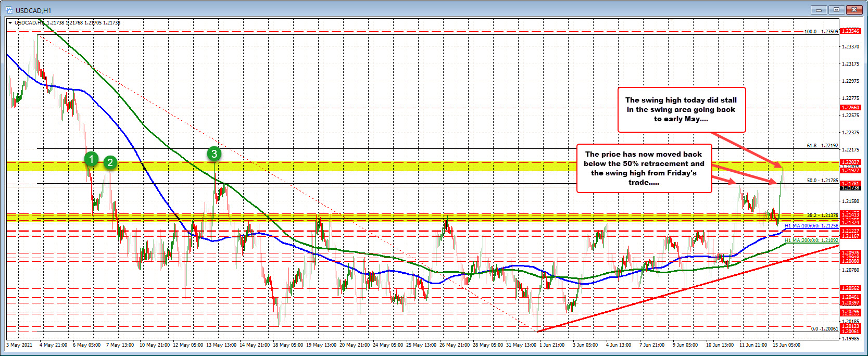Expand the USDCAD,H1 chart dropdown arrow
The width and height of the screenshot is (868, 356).
click(x=10, y=23)
